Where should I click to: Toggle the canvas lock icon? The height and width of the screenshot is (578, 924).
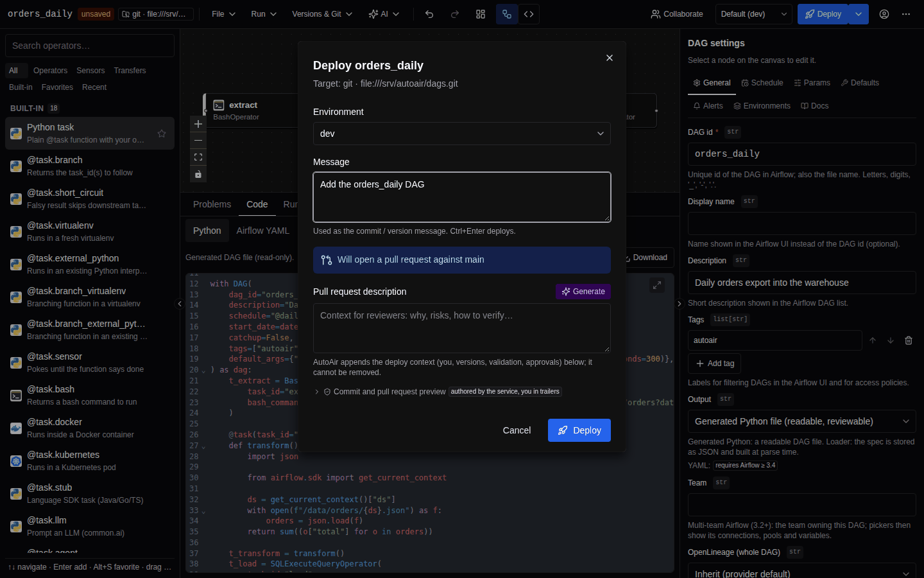click(x=198, y=174)
